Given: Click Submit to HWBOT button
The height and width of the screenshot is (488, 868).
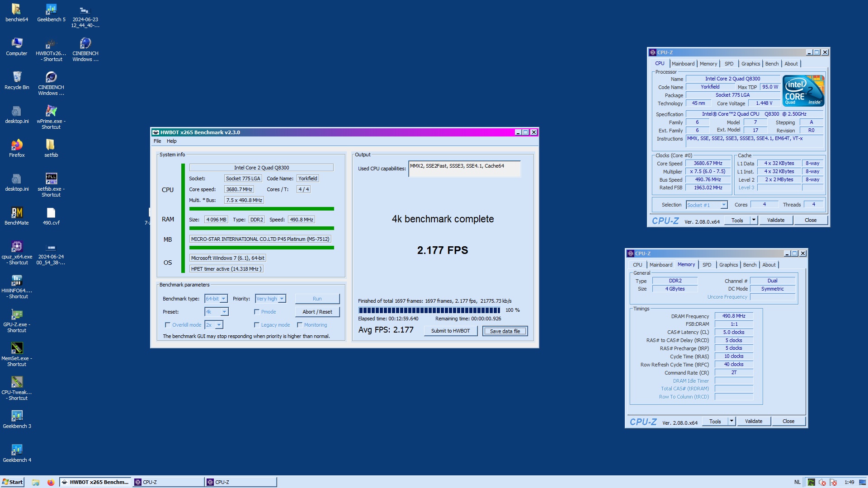Looking at the screenshot, I should tap(450, 331).
